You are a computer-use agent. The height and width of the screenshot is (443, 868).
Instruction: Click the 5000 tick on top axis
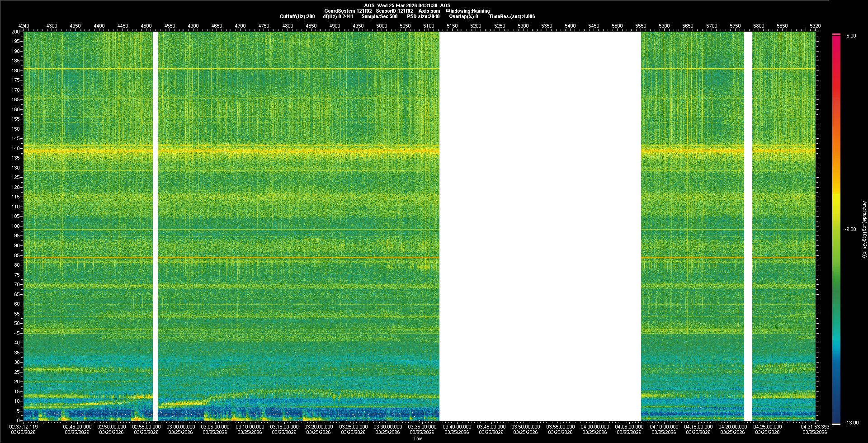click(382, 26)
